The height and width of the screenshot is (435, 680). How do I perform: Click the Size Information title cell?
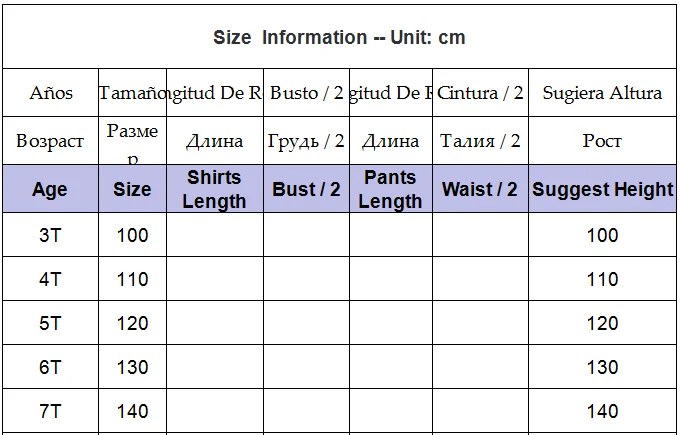(339, 37)
